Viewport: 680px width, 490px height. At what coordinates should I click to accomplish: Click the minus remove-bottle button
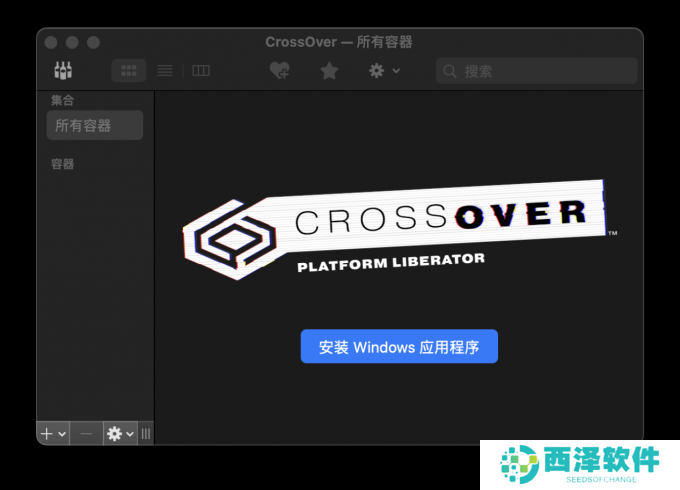tap(86, 433)
